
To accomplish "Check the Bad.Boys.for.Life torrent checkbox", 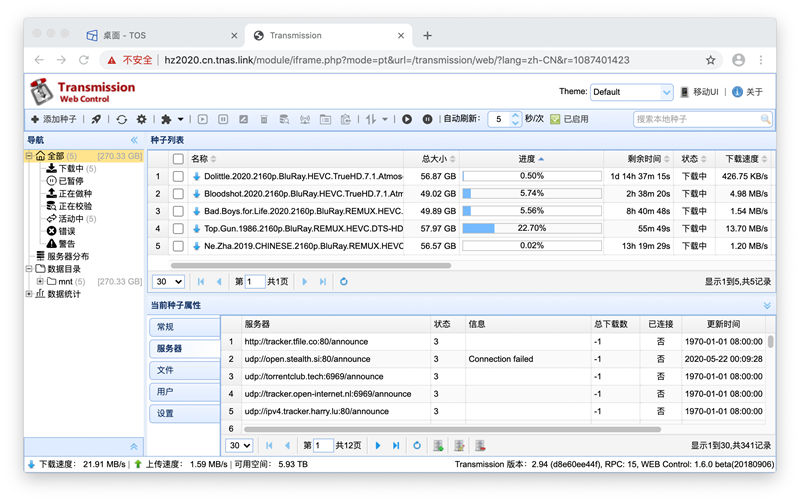I will [178, 211].
